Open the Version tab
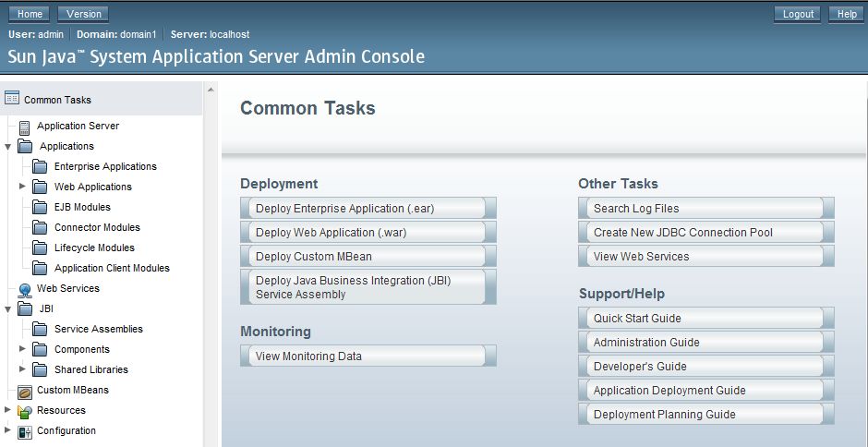Image resolution: width=868 pixels, height=447 pixels. (x=83, y=14)
